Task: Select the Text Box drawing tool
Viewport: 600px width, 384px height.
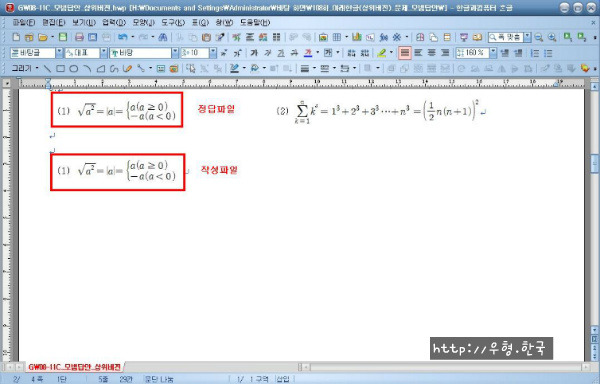Action: (161, 68)
